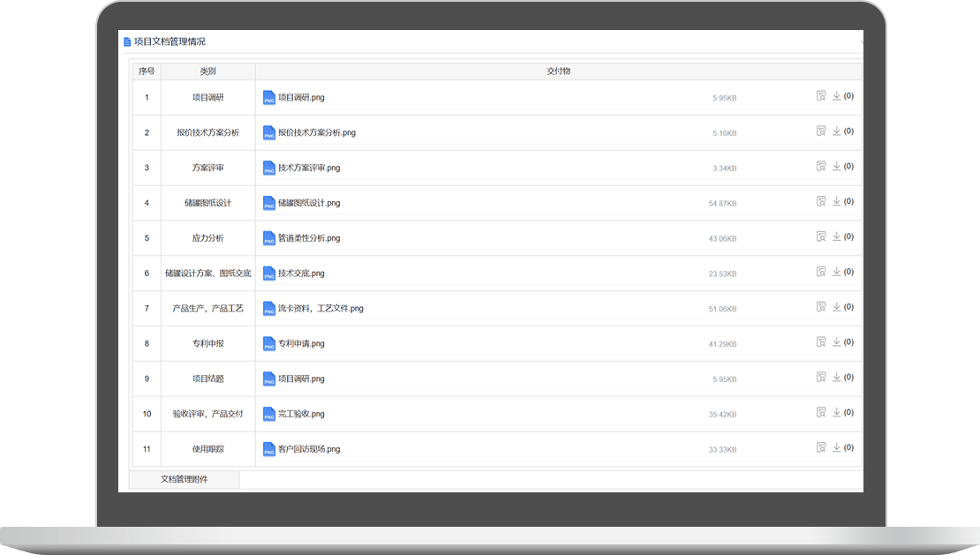
Task: Download 技术交底.png via download icon
Action: (x=836, y=272)
